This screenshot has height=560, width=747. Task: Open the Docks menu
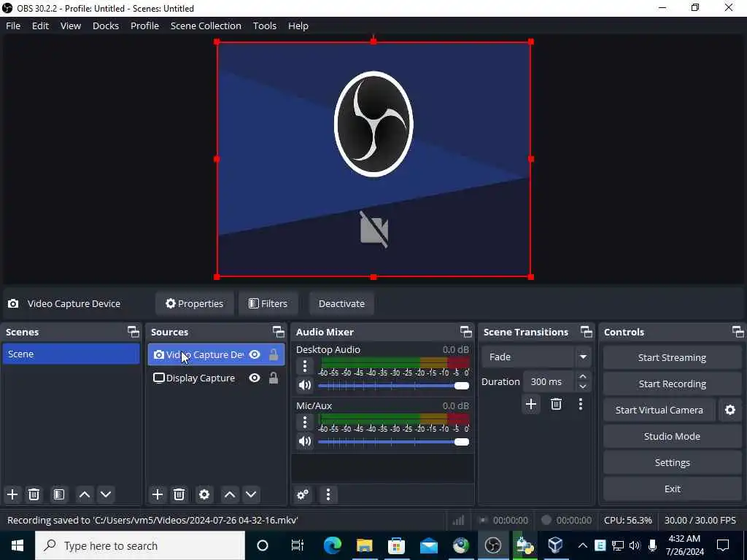[106, 26]
